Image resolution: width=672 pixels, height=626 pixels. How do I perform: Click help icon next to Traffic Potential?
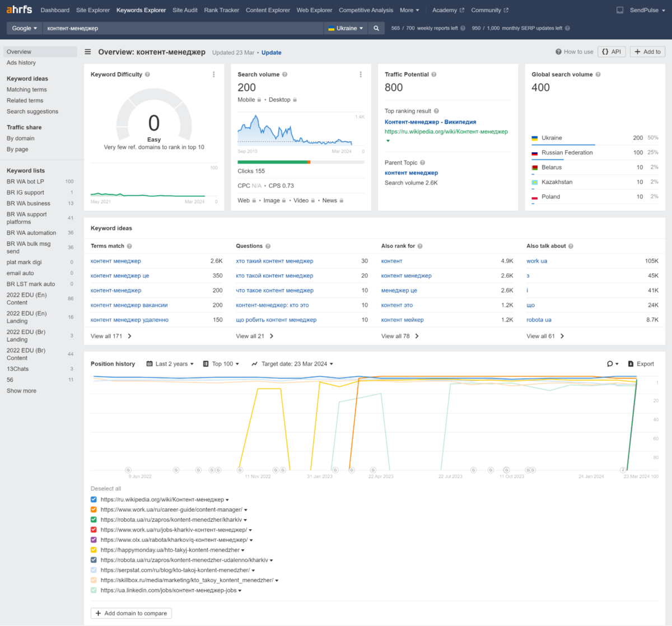coord(434,74)
